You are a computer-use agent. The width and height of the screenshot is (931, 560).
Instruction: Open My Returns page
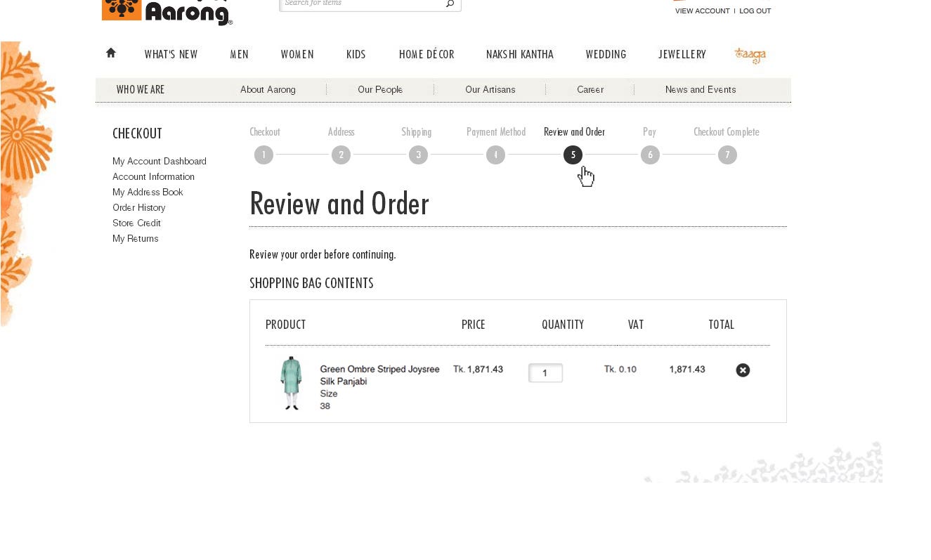click(x=136, y=239)
